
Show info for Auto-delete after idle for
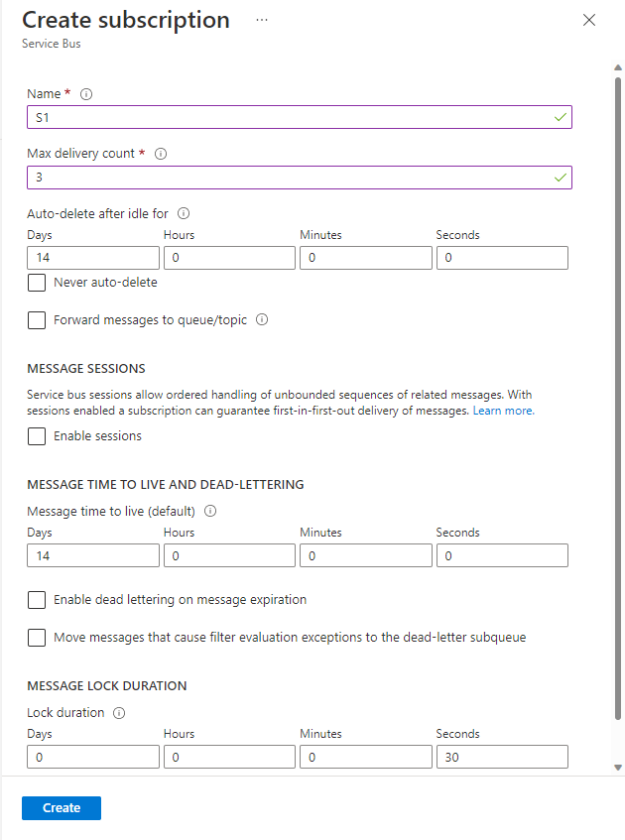coord(184,212)
